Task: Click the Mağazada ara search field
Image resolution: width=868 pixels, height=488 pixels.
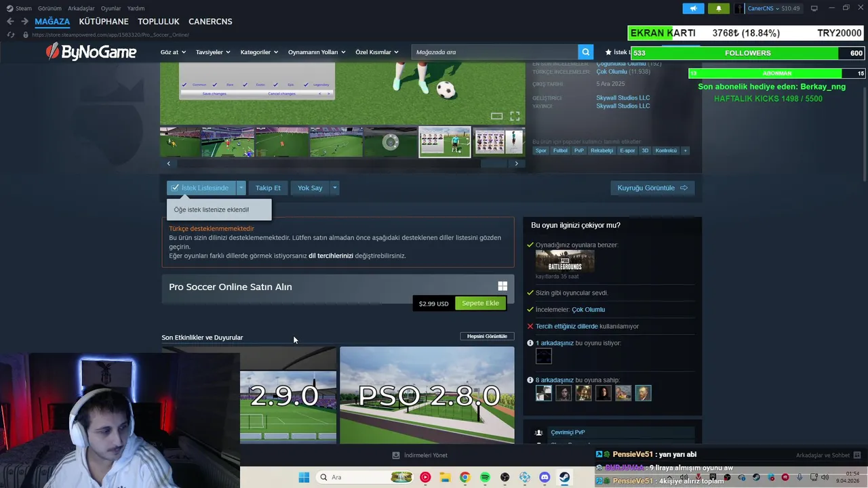Action: [495, 52]
